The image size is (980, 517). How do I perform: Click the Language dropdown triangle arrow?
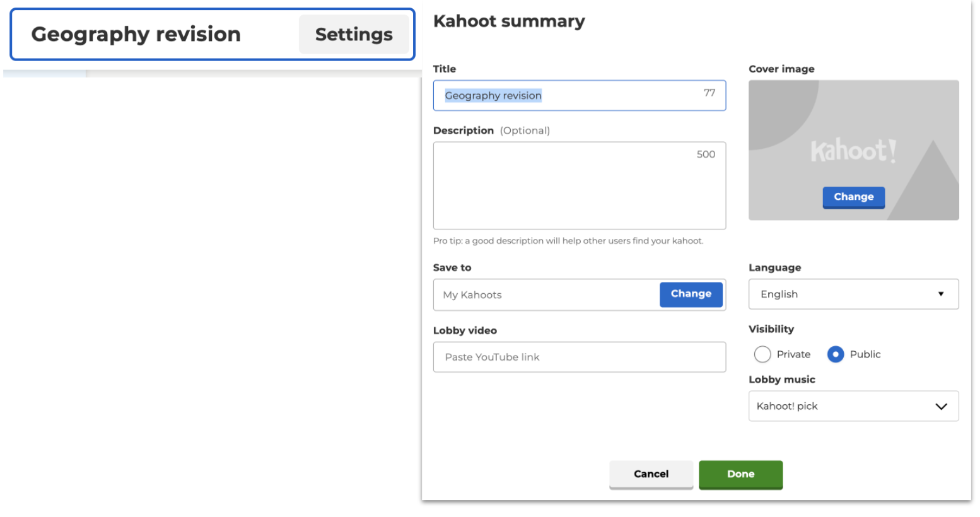tap(941, 294)
